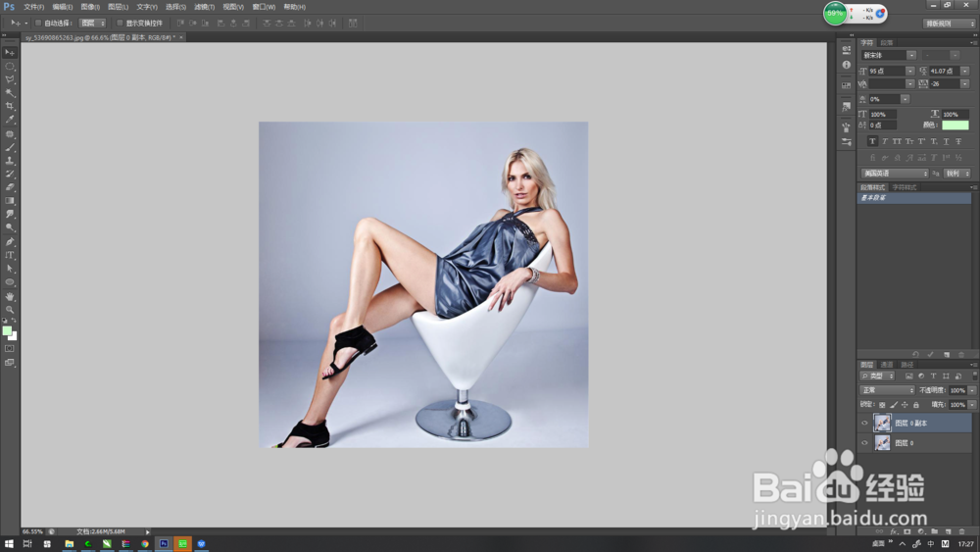The image size is (980, 552).
Task: Click the zoom level 66.55% field
Action: [33, 532]
